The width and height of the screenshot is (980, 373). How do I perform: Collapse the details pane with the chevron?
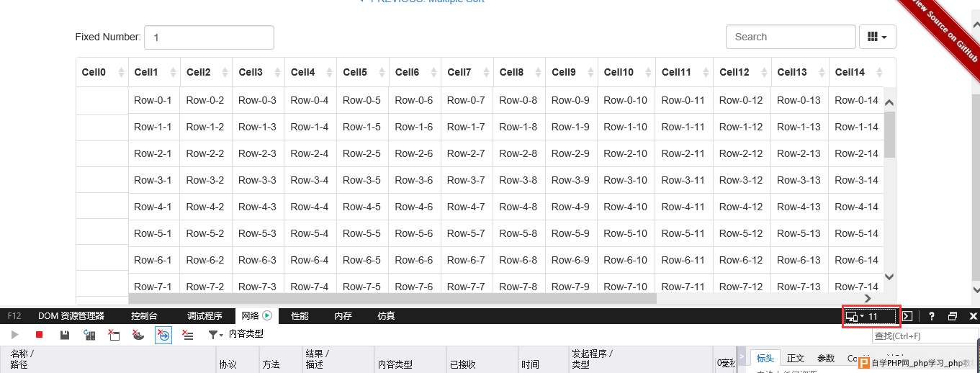742,356
